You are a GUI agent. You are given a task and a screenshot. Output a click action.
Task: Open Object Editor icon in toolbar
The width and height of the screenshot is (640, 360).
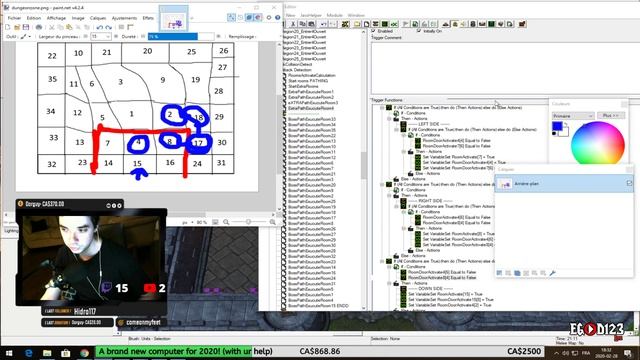(473, 24)
